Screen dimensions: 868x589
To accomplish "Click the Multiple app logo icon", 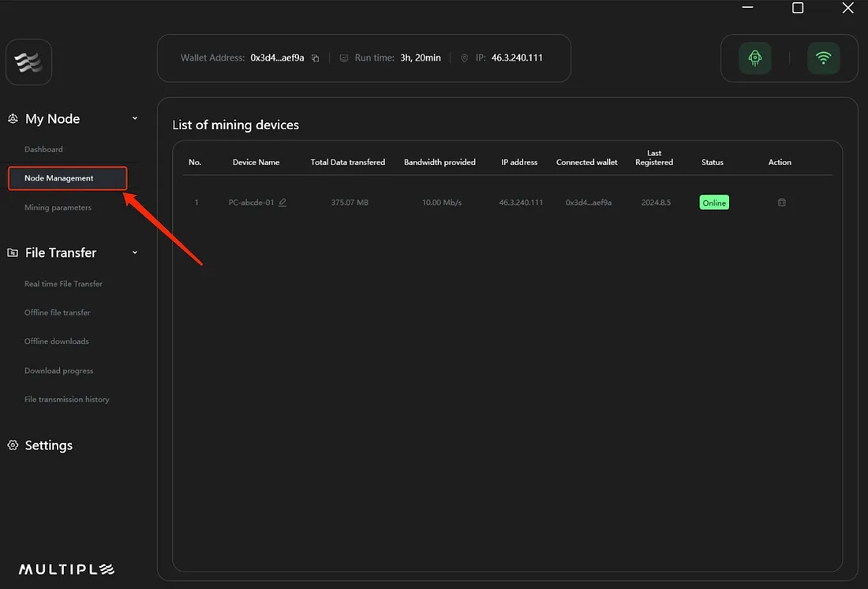I will click(29, 62).
